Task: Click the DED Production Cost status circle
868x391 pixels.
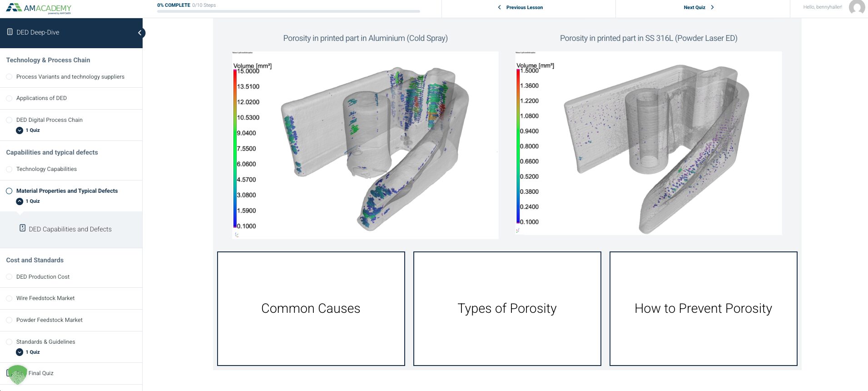Action: click(9, 277)
